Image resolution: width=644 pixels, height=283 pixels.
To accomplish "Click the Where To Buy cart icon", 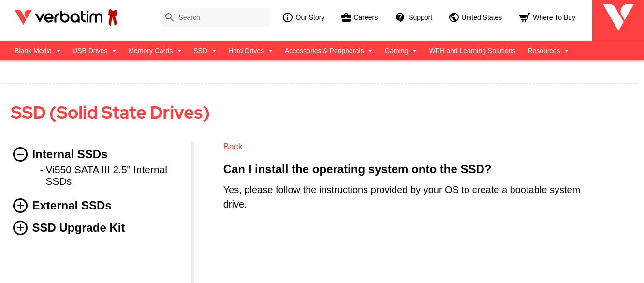I will click(524, 17).
